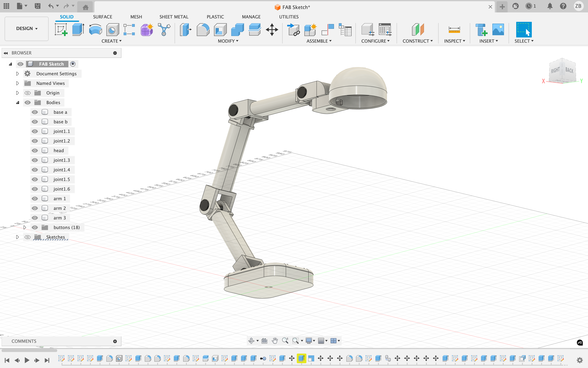Viewport: 588px width, 368px height.
Task: Expand the buttons (18) folder
Action: [x=25, y=227]
